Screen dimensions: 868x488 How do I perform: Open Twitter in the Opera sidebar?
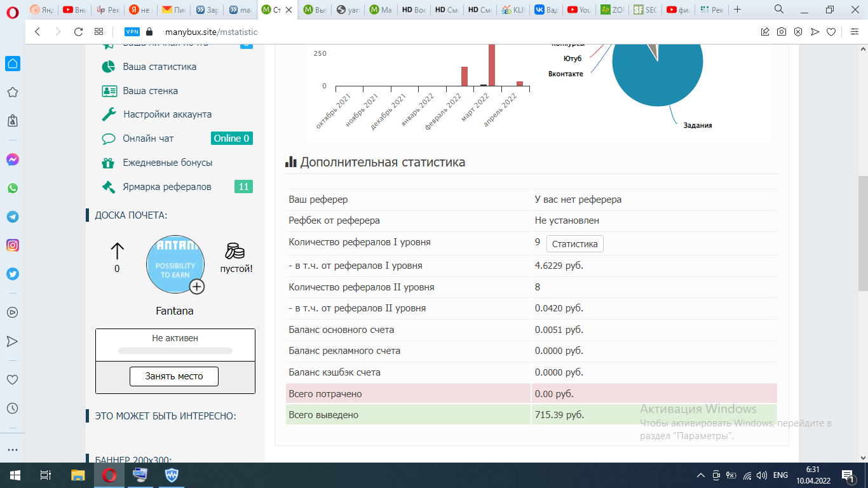[x=12, y=274]
